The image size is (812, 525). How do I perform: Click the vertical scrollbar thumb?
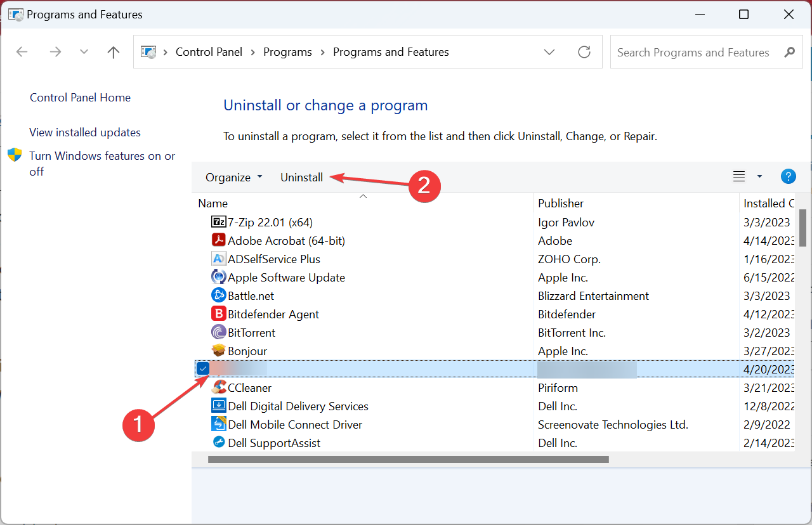point(802,228)
